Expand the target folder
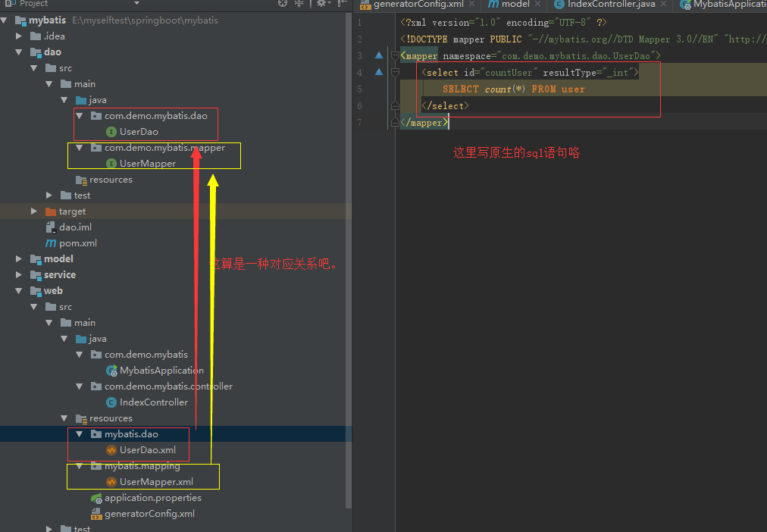 (x=34, y=211)
